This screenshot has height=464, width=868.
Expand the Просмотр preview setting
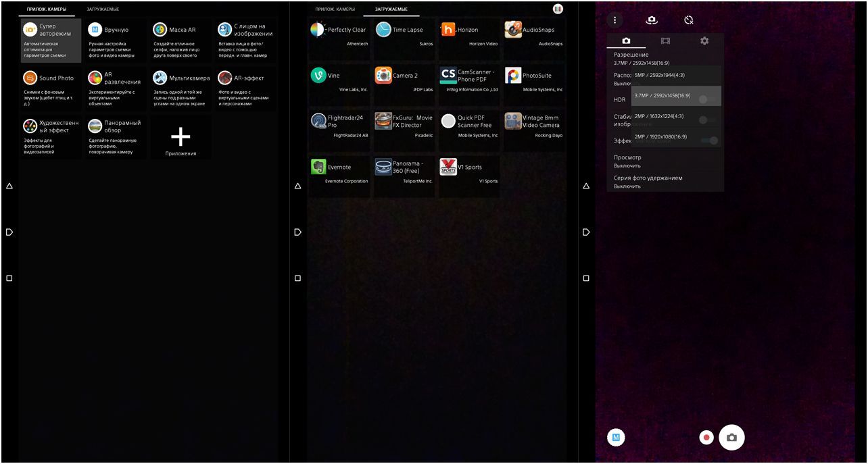[x=665, y=161]
